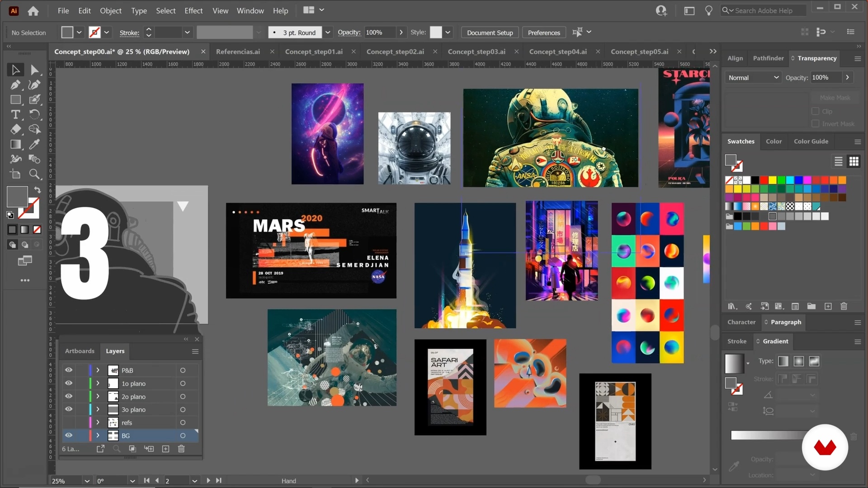The width and height of the screenshot is (868, 488).
Task: Switch to Referencias.ai document tab
Action: [238, 52]
